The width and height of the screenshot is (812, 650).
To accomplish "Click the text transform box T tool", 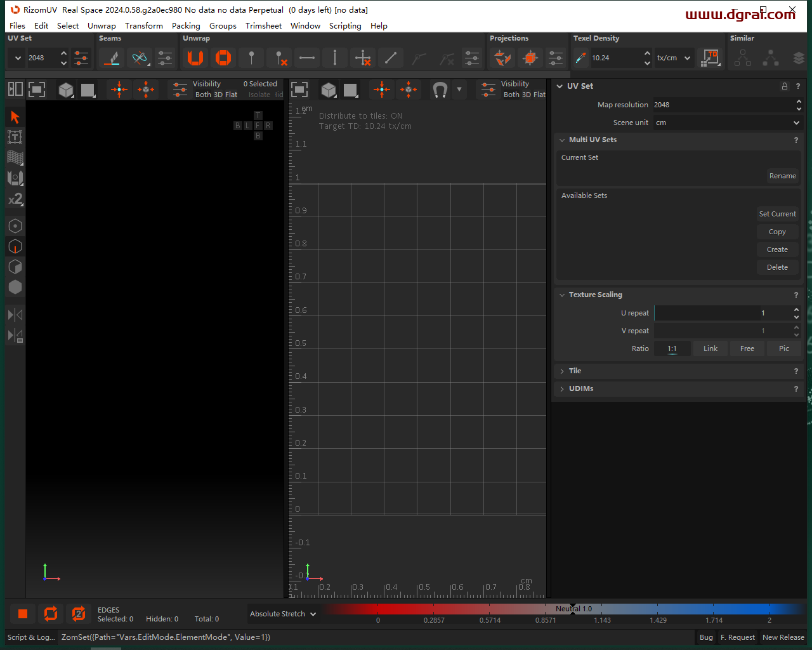I will click(x=15, y=137).
